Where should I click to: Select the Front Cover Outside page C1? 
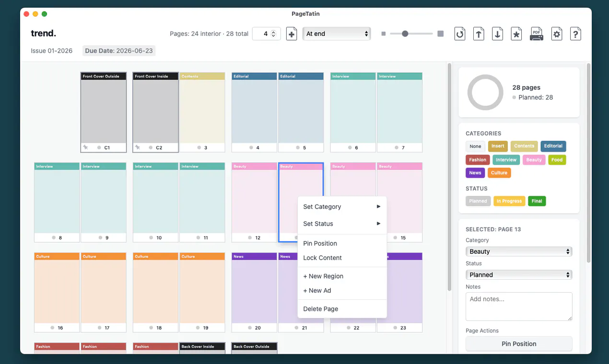point(104,112)
